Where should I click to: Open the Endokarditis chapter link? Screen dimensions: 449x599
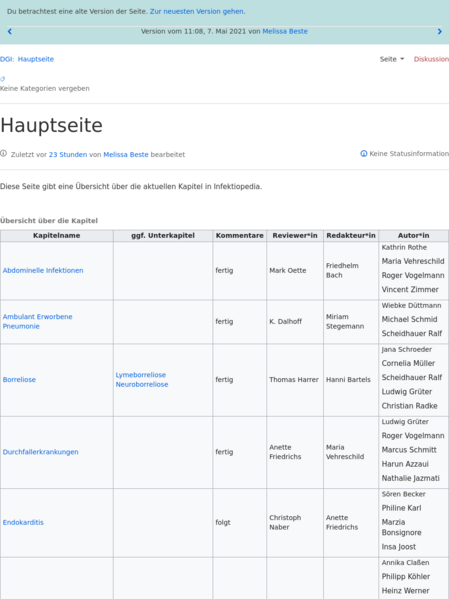(x=23, y=523)
